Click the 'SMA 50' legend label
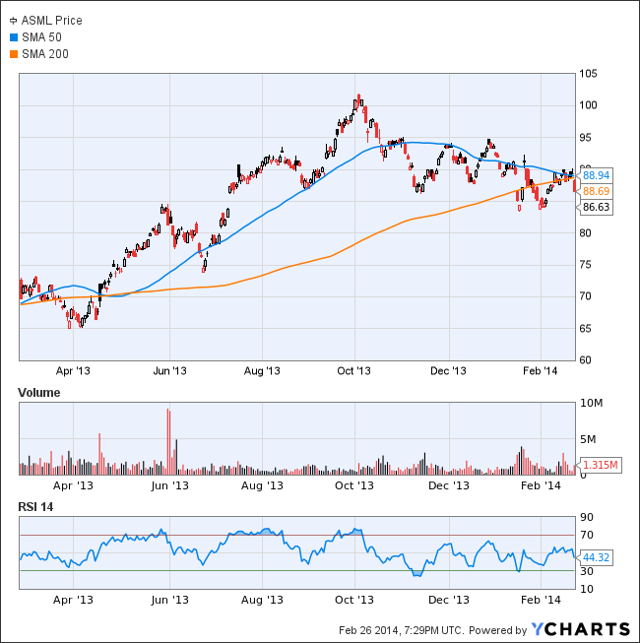 click(x=41, y=37)
